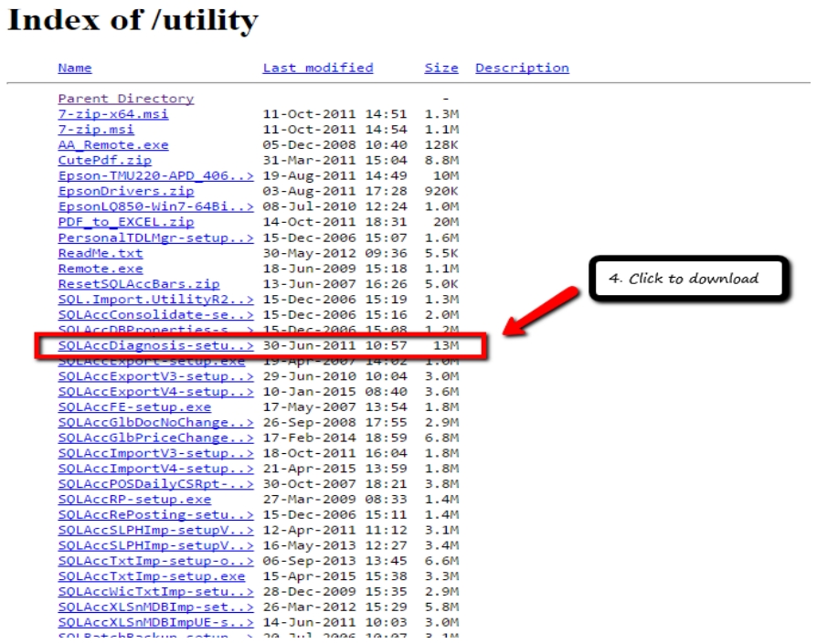Click the PDF_to_EXCEL.zip link
817x644 pixels.
click(125, 223)
